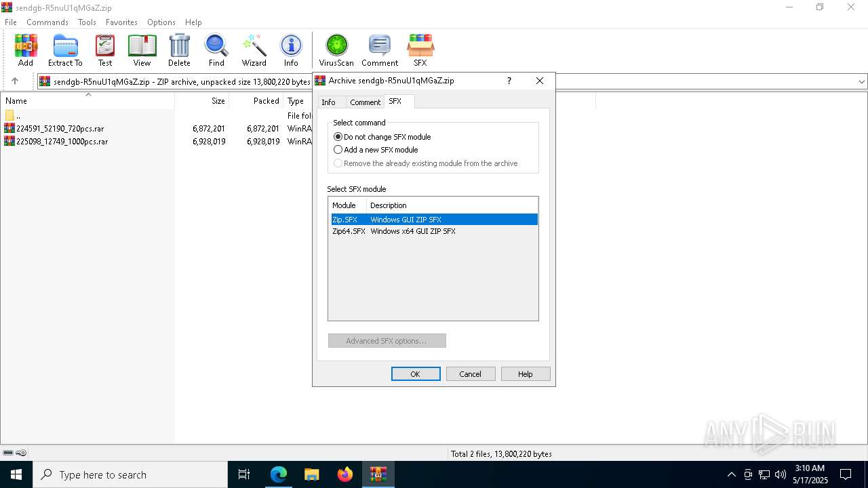Sort by Name column header
Screen dimensions: 868x488
pyautogui.click(x=87, y=101)
